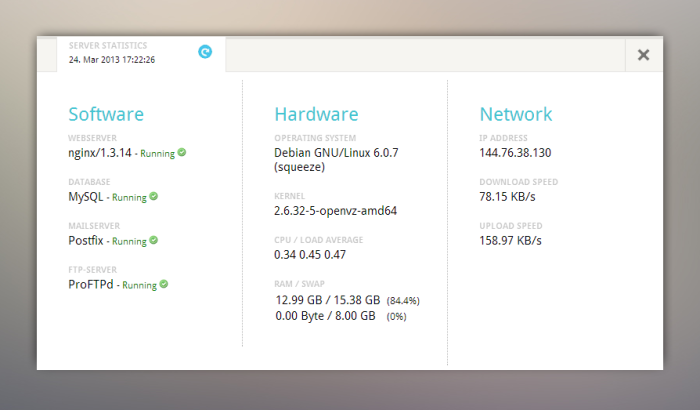Open the Server Statistics tab

(141, 54)
